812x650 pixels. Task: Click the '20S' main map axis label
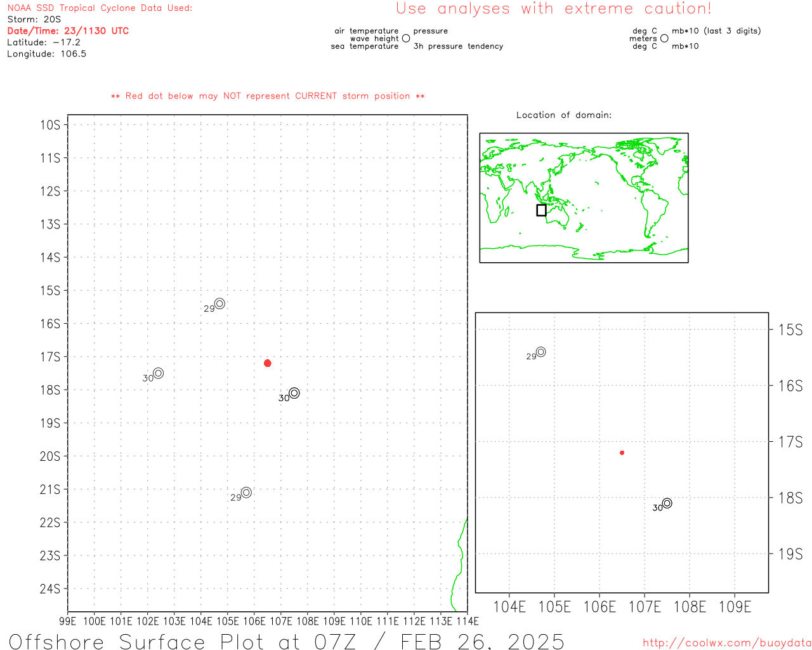click(50, 456)
